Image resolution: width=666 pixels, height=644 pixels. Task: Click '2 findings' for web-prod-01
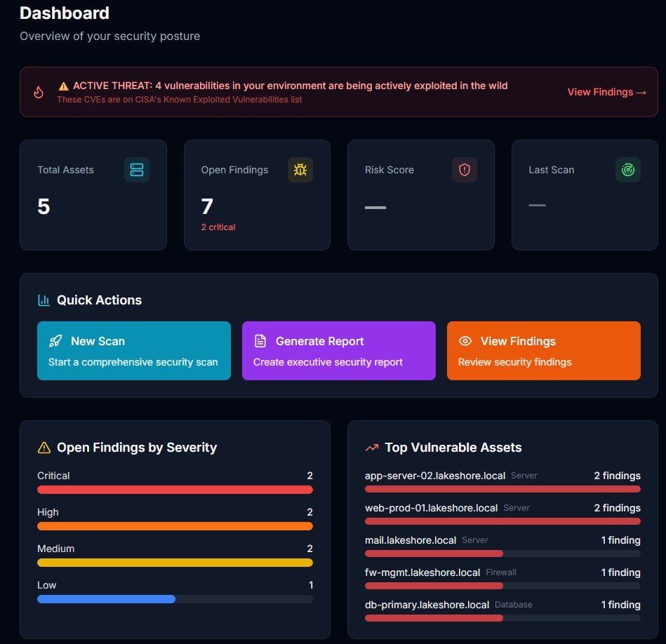617,508
